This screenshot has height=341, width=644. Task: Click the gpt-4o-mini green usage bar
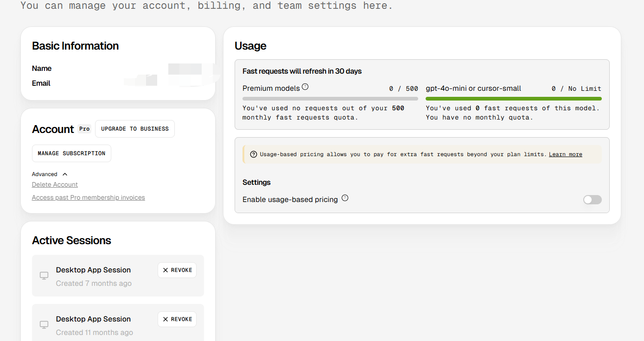tap(514, 99)
